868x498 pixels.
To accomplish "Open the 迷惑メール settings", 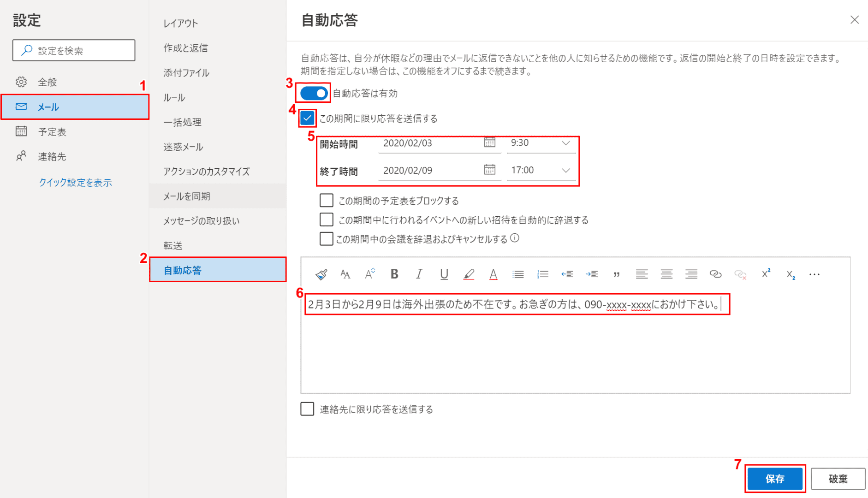I will coord(218,147).
